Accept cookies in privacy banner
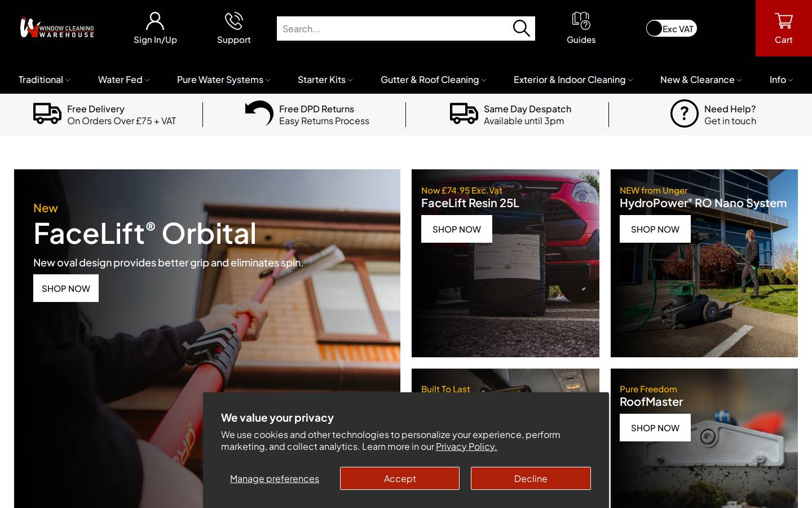 click(x=400, y=479)
